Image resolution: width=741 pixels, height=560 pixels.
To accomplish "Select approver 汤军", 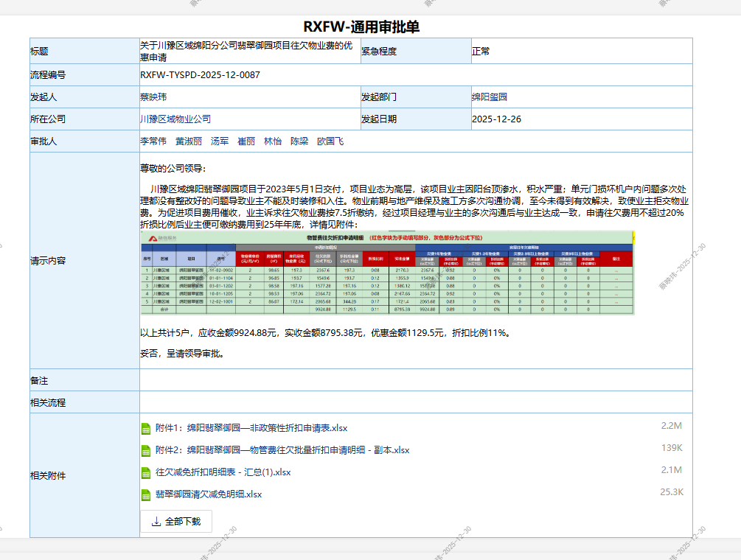I will coord(220,141).
